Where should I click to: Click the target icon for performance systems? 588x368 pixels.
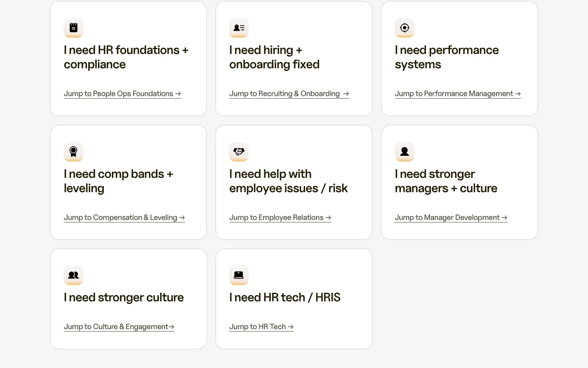click(x=405, y=28)
